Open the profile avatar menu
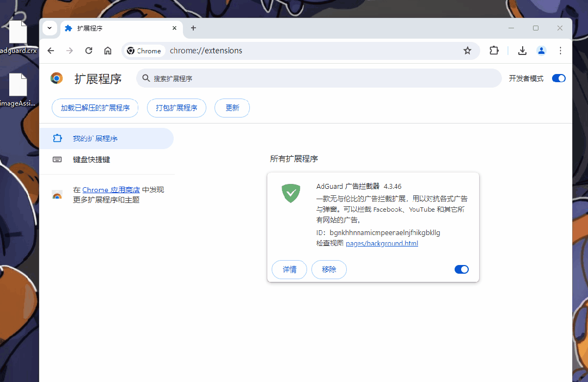The width and height of the screenshot is (588, 382). [541, 51]
